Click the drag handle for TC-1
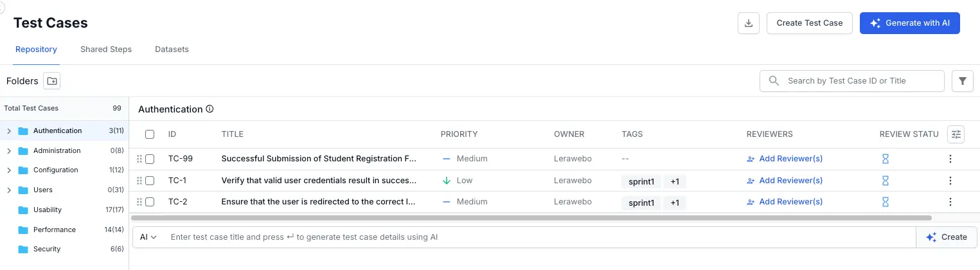 point(139,181)
